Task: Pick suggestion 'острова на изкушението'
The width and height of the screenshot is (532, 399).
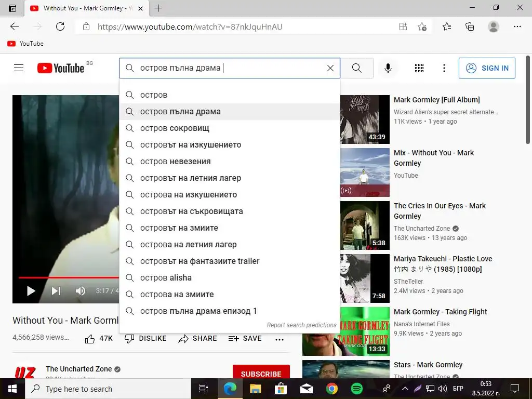Action: tap(230, 195)
